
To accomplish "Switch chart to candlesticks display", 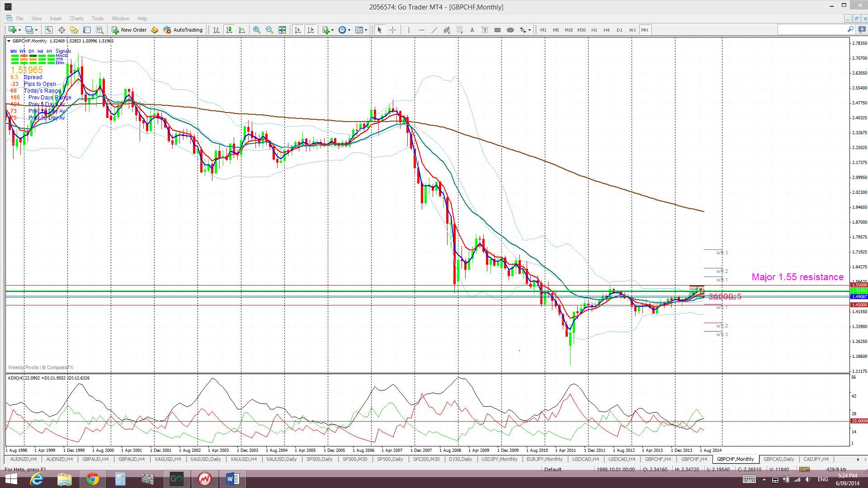I will pyautogui.click(x=229, y=30).
